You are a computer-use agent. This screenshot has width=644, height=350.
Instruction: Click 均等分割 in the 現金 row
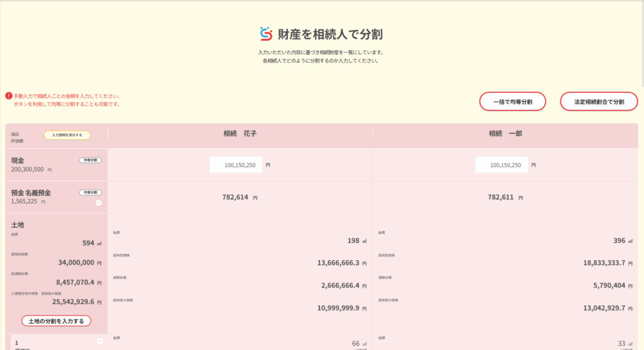pos(90,160)
